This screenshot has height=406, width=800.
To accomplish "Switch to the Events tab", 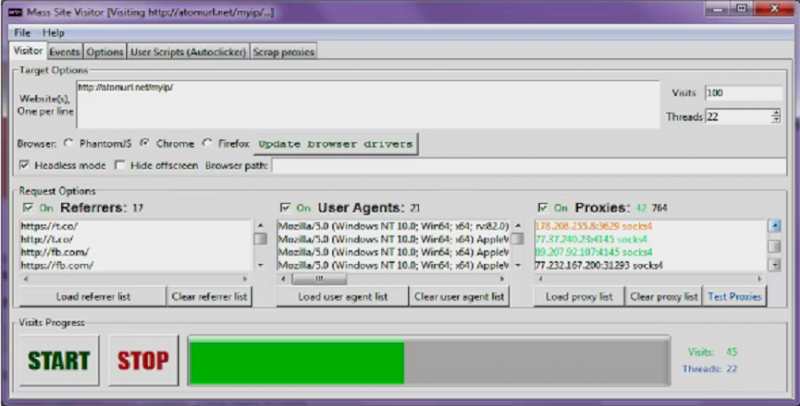I will click(x=65, y=52).
